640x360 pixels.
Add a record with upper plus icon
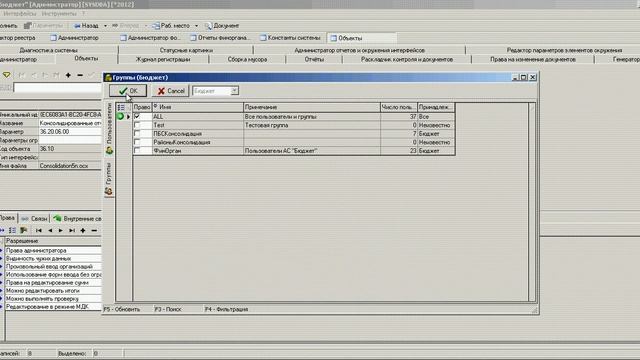pyautogui.click(x=68, y=75)
